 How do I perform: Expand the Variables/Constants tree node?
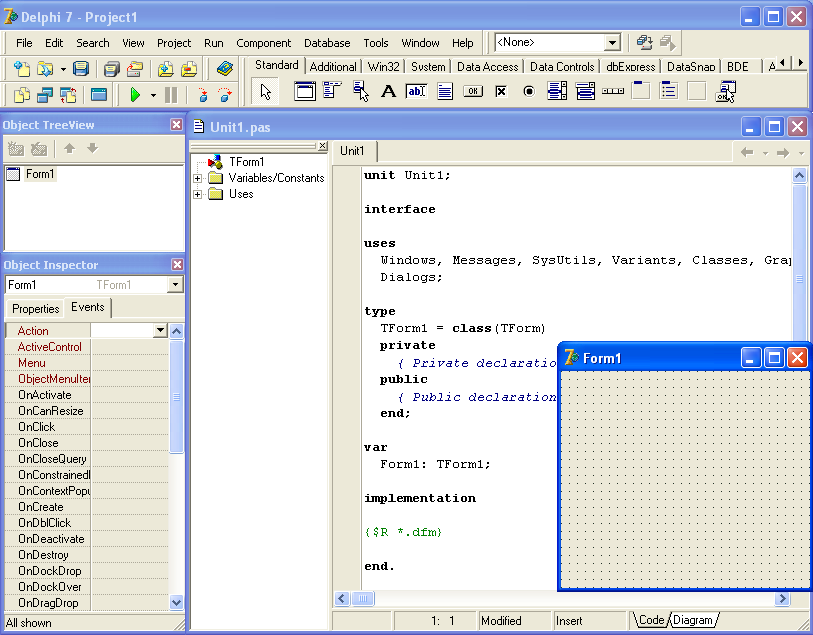pyautogui.click(x=198, y=178)
